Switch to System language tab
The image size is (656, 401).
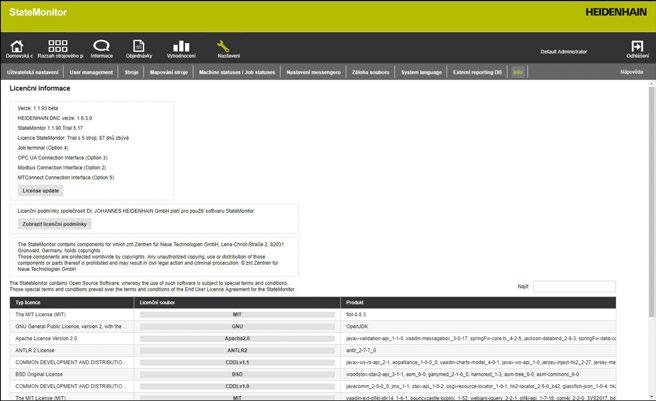[421, 72]
